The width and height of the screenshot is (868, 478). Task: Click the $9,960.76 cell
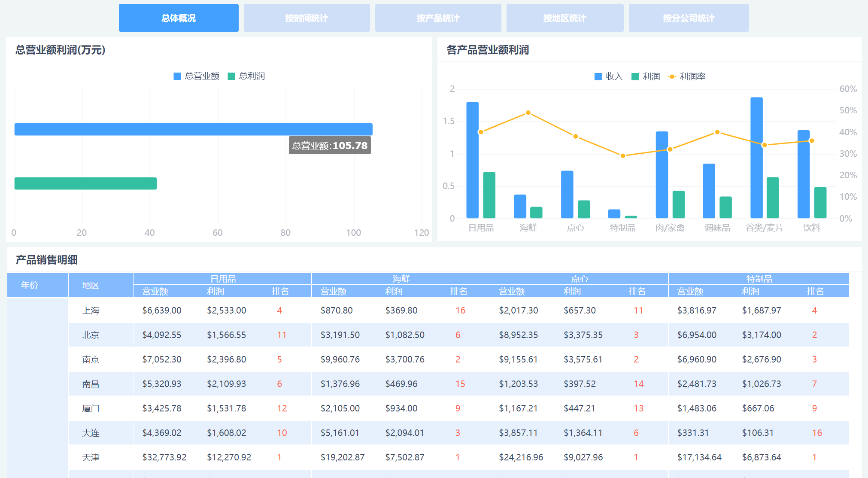tap(340, 359)
